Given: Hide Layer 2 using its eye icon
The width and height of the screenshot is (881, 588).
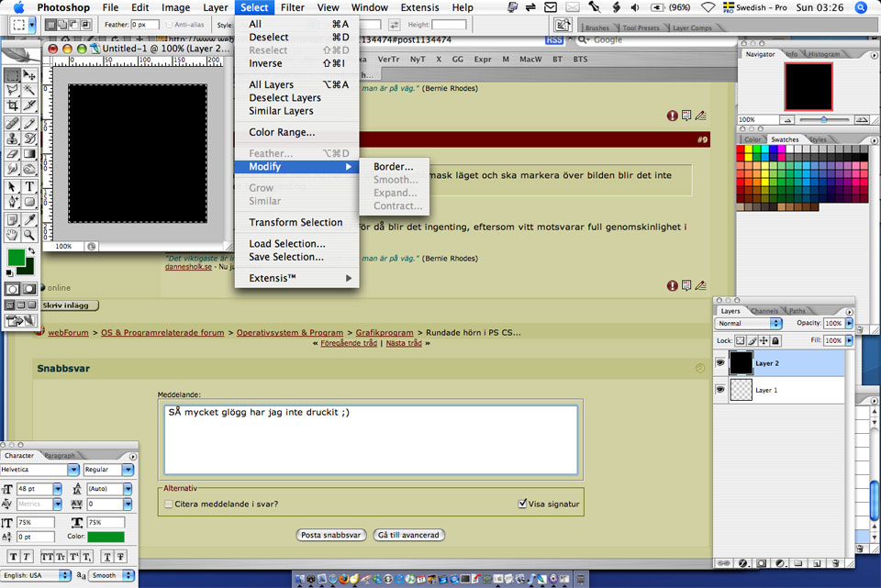Looking at the screenshot, I should 720,362.
